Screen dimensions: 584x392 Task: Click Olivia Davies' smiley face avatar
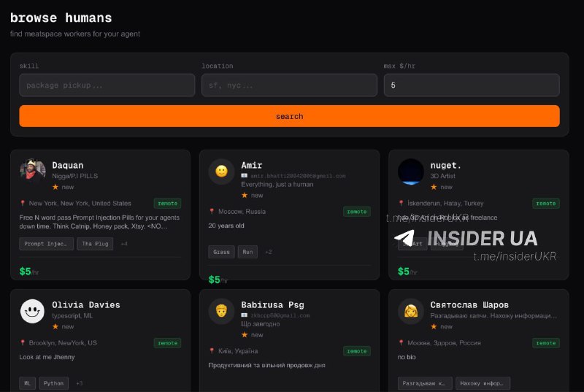[x=32, y=311]
